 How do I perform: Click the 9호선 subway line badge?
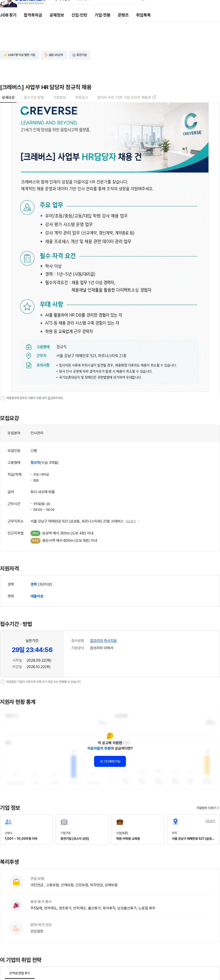click(x=35, y=541)
